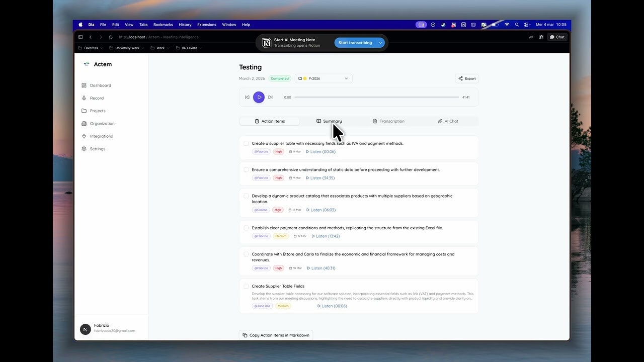Go back with the browser back arrow
Image resolution: width=644 pixels, height=362 pixels.
coord(90,37)
